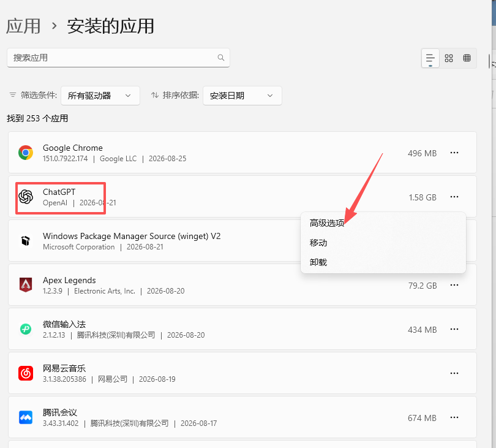Open the 安装日期 sort dropdown
This screenshot has width=496, height=448.
[x=242, y=96]
